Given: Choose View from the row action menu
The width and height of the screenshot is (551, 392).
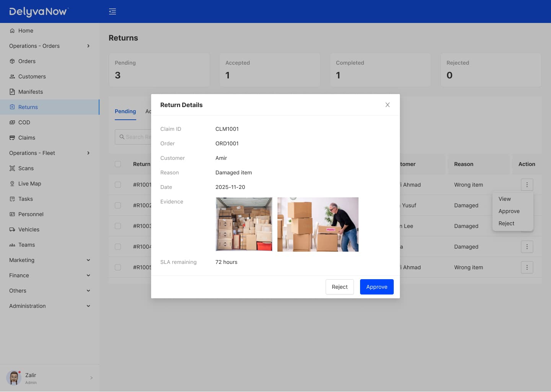Looking at the screenshot, I should point(513,199).
